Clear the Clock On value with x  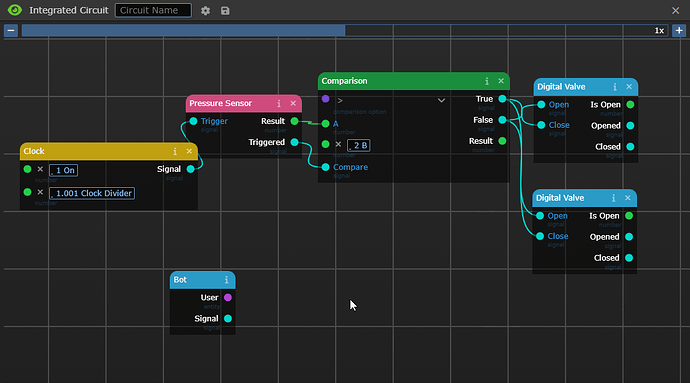[40, 169]
